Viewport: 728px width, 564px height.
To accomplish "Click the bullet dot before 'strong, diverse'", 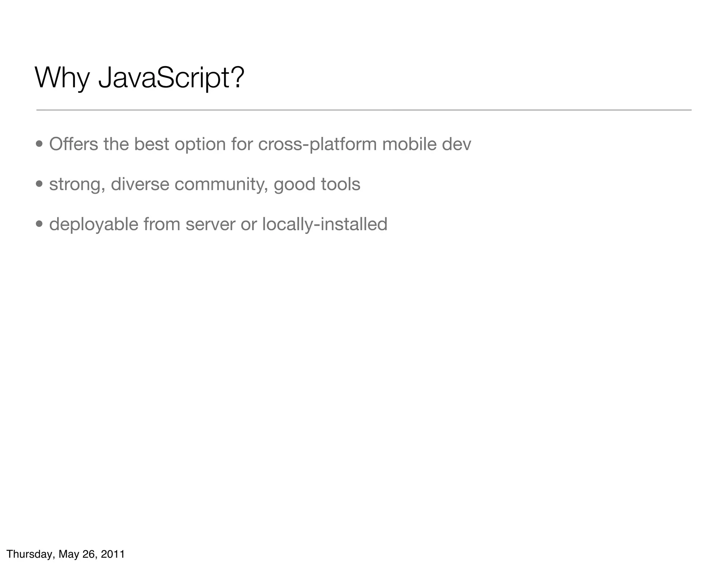I will point(39,184).
